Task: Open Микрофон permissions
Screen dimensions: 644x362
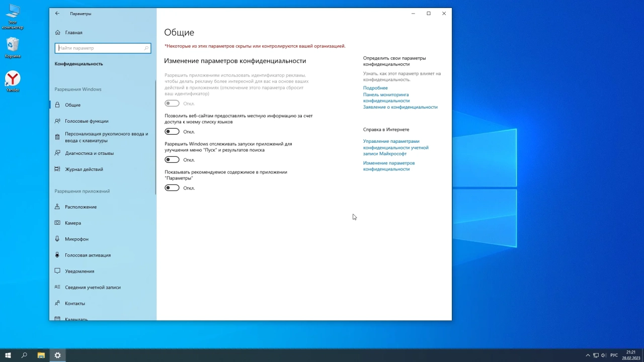Action: (103, 239)
